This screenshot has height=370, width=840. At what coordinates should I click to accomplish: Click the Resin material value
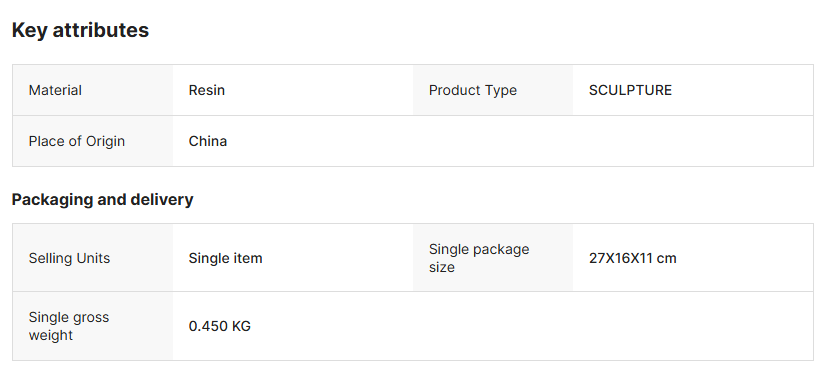click(207, 90)
